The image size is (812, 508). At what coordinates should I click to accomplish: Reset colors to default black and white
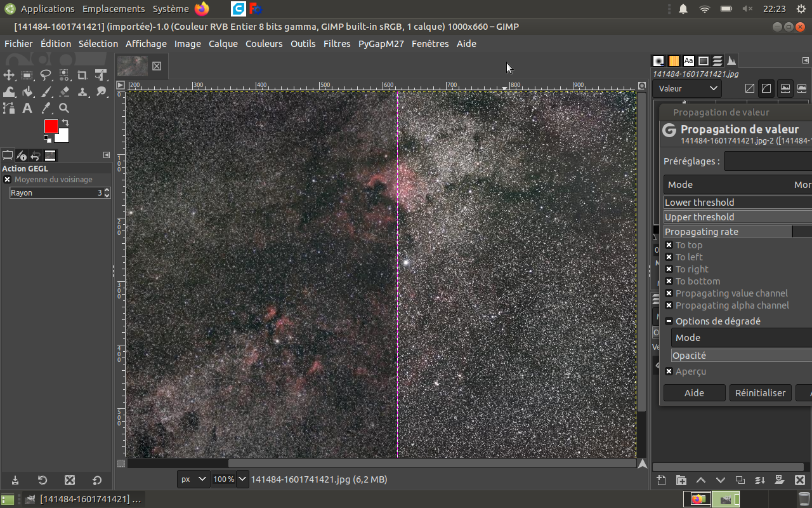coord(48,138)
